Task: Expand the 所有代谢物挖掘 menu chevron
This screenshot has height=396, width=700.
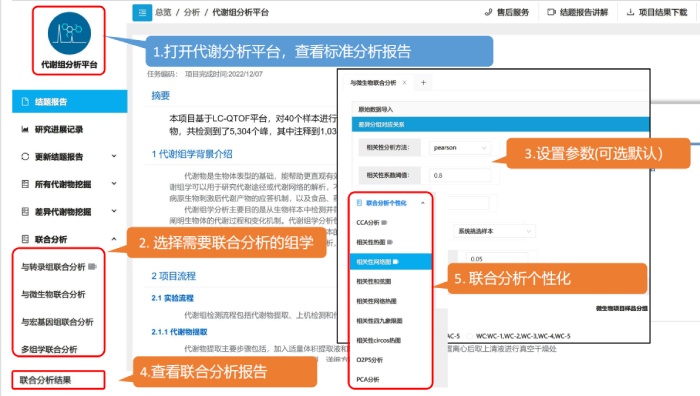Action: coord(114,183)
